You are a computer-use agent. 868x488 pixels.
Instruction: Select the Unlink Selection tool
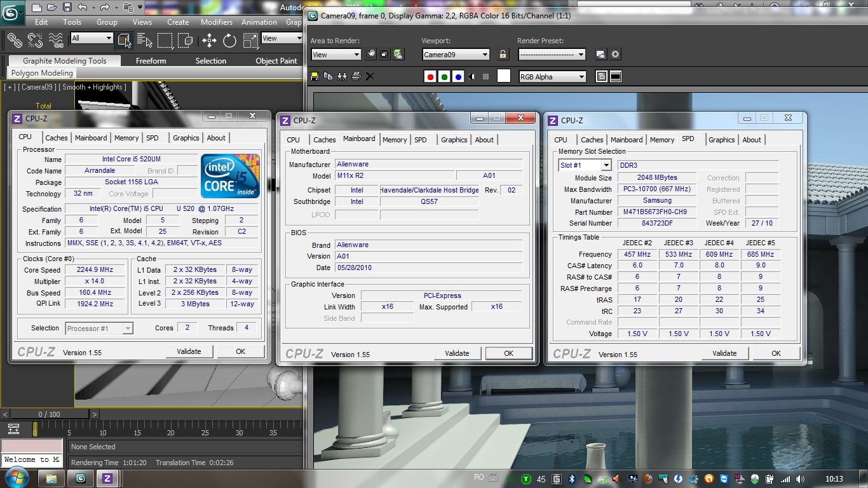coord(35,41)
